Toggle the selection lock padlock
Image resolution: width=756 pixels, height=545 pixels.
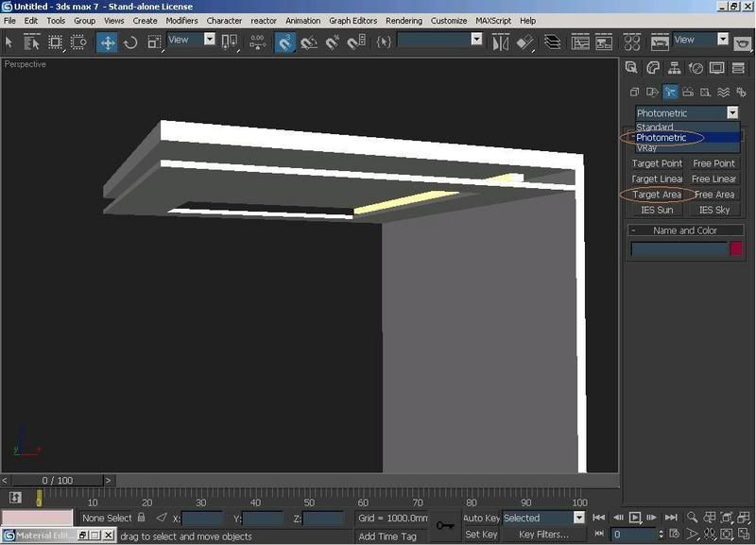point(142,518)
